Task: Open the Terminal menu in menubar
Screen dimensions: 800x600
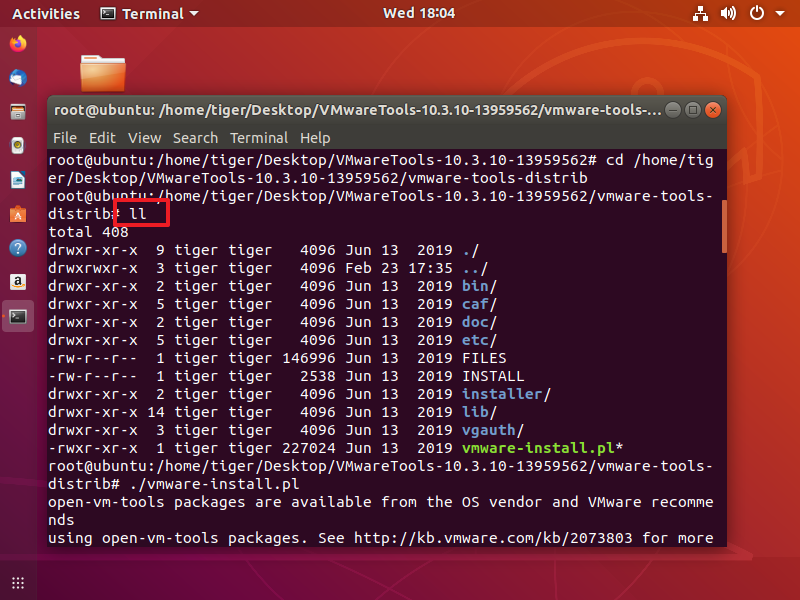Action: pyautogui.click(x=259, y=138)
